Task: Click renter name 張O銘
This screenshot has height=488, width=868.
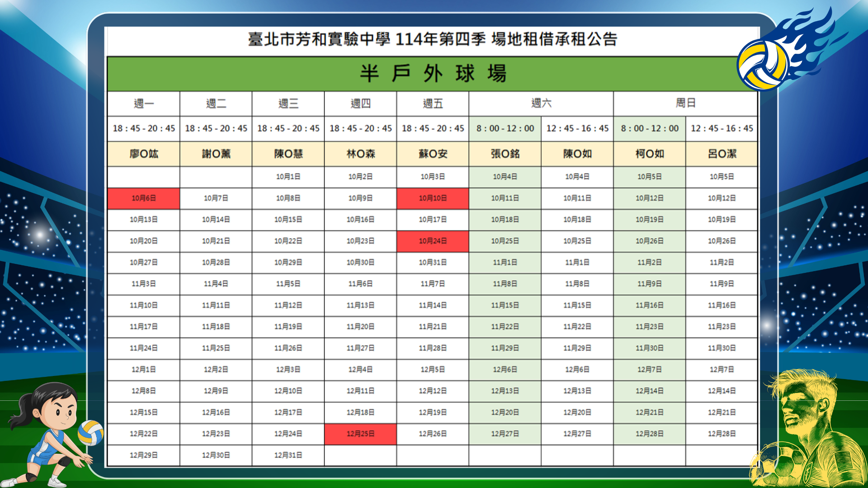Action: pyautogui.click(x=505, y=154)
